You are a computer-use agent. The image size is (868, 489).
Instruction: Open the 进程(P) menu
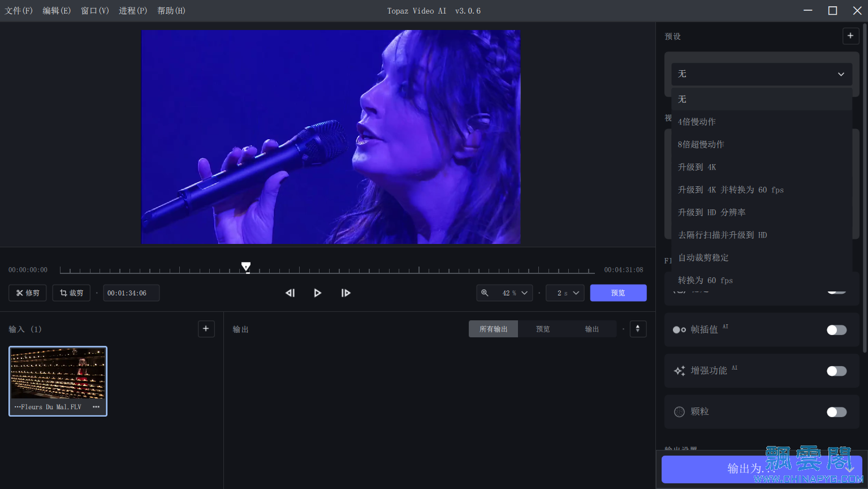pyautogui.click(x=133, y=11)
